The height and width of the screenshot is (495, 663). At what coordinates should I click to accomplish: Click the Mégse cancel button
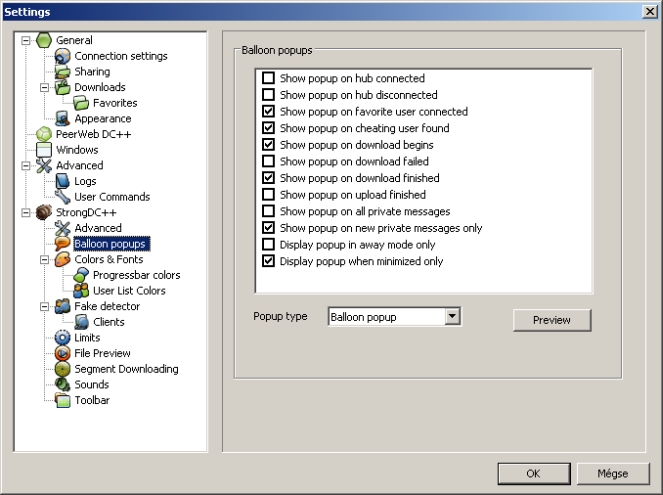pyautogui.click(x=612, y=473)
